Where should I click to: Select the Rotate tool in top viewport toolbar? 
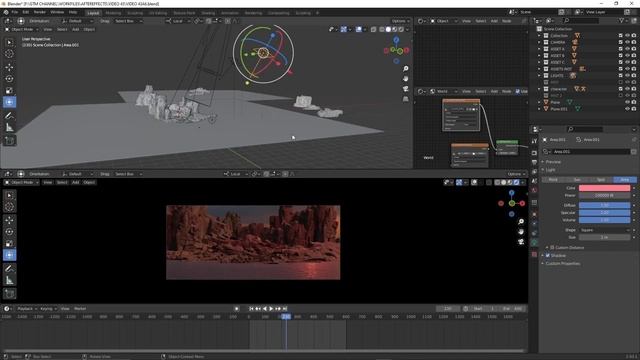pyautogui.click(x=9, y=78)
